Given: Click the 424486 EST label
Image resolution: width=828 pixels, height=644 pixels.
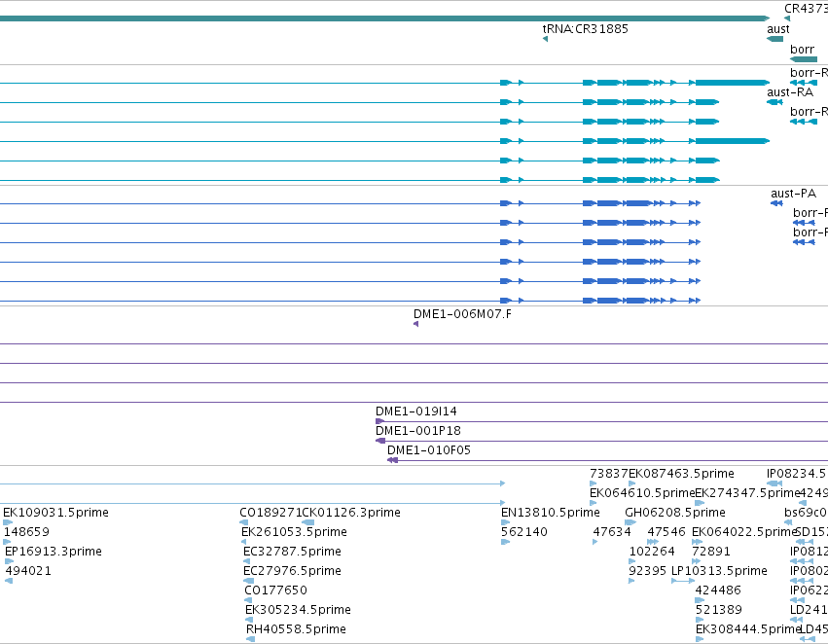Looking at the screenshot, I should coord(718,590).
